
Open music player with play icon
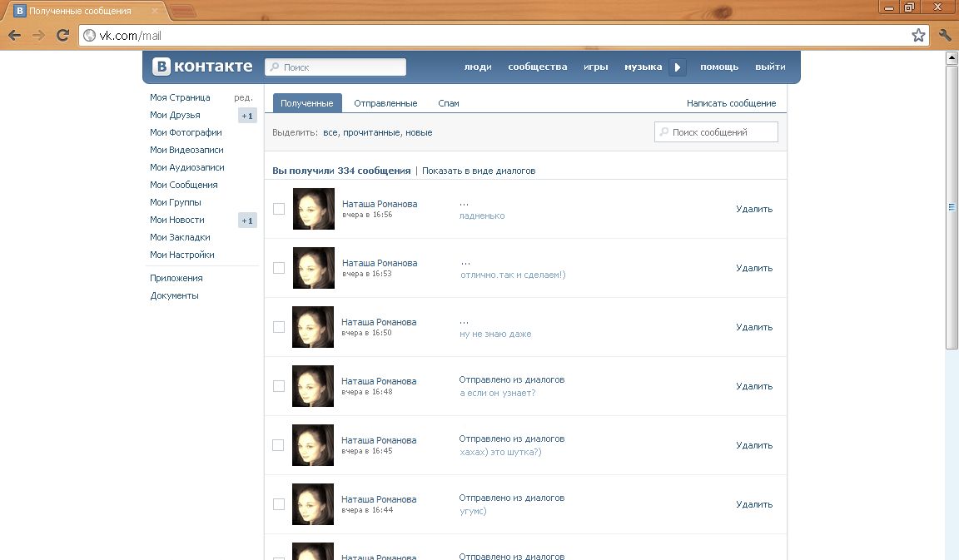[x=677, y=67]
